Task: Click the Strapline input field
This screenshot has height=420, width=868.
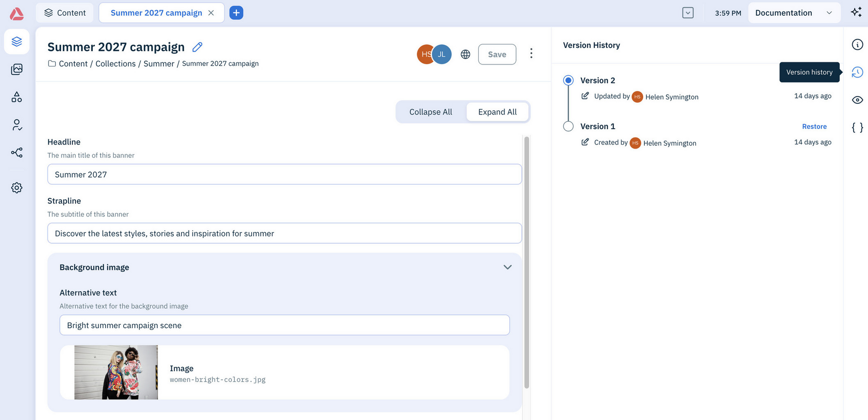Action: (x=284, y=234)
